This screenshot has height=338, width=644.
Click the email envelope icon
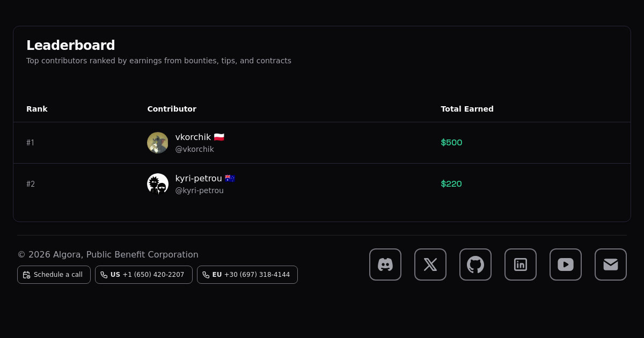pyautogui.click(x=611, y=264)
